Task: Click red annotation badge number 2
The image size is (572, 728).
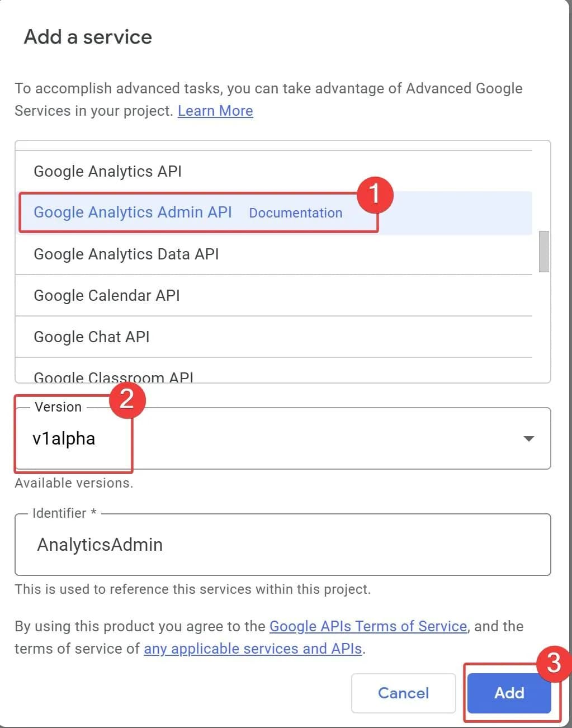Action: click(x=127, y=399)
